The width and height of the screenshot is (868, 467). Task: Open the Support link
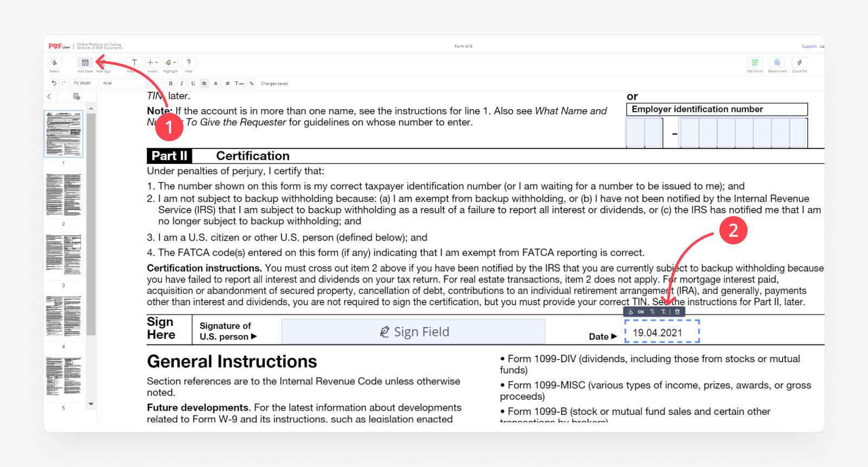(809, 47)
